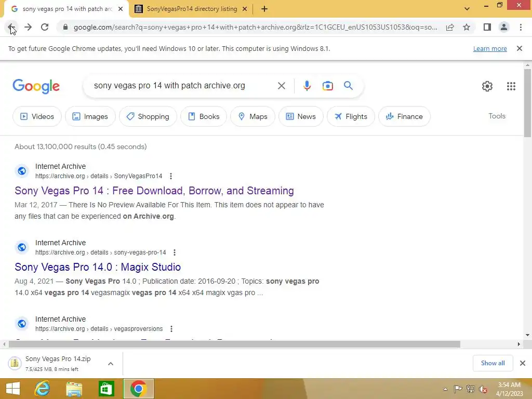Filter results by Shopping
Screen dimensions: 532x399
tap(148, 116)
